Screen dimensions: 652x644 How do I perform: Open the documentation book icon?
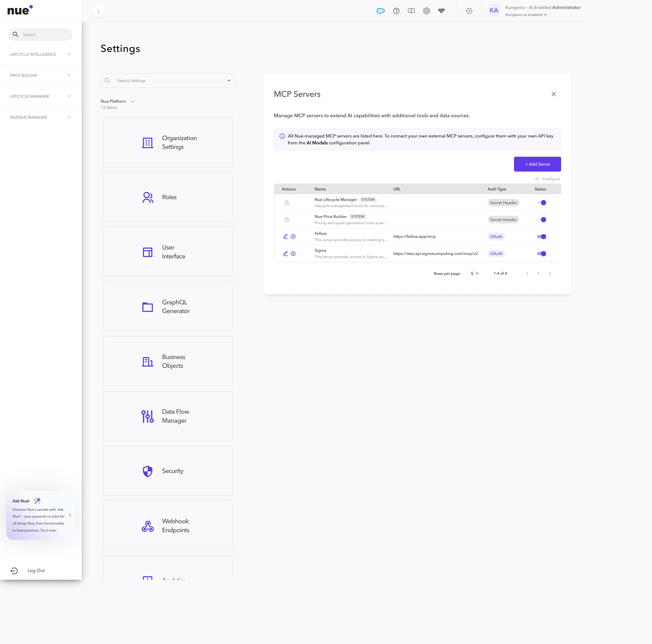coord(411,11)
